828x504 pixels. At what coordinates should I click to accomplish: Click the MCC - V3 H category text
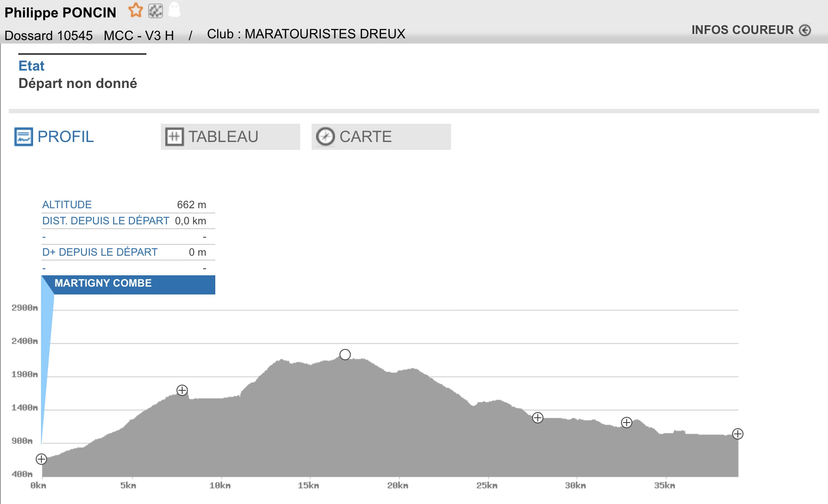(139, 35)
